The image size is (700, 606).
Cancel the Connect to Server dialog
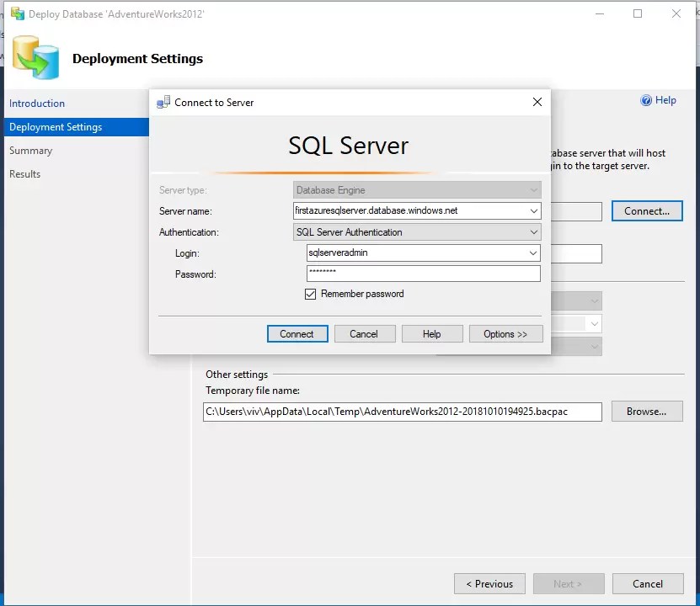[x=365, y=334]
